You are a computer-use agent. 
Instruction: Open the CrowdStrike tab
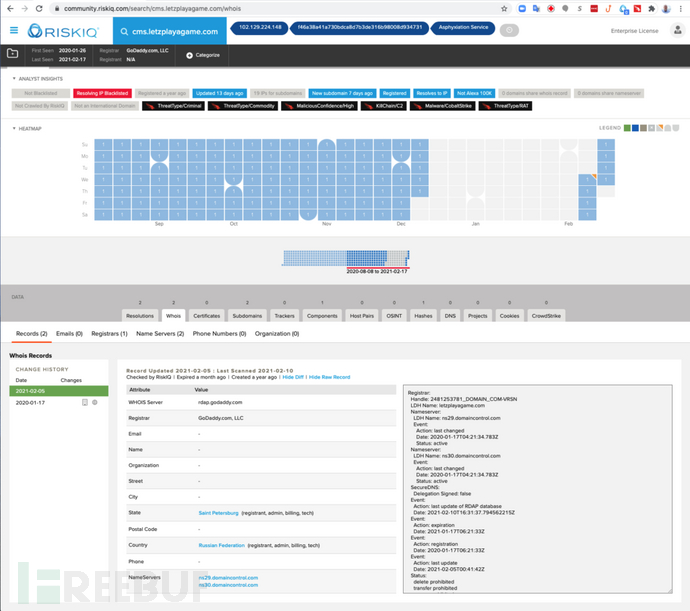point(546,316)
